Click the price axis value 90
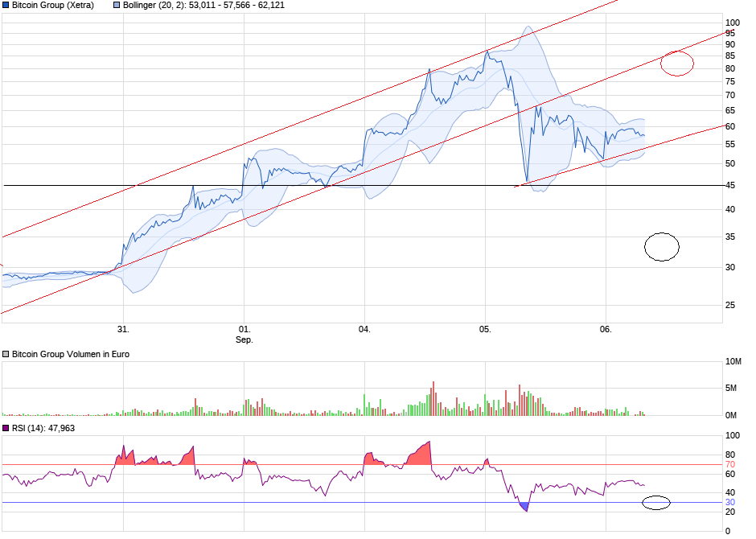Screen dimensions: 756x539 pos(730,44)
